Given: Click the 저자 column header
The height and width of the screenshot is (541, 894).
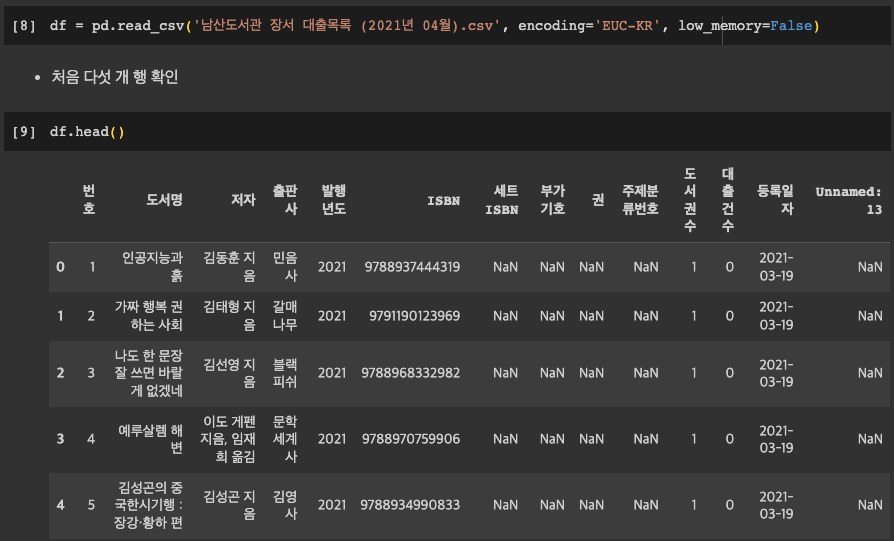Looking at the screenshot, I should point(243,200).
